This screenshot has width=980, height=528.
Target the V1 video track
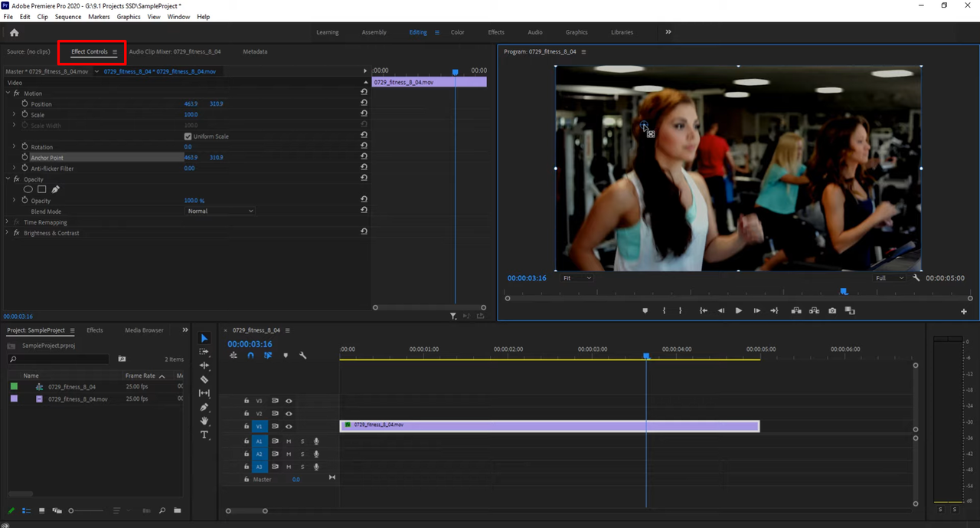(260, 426)
